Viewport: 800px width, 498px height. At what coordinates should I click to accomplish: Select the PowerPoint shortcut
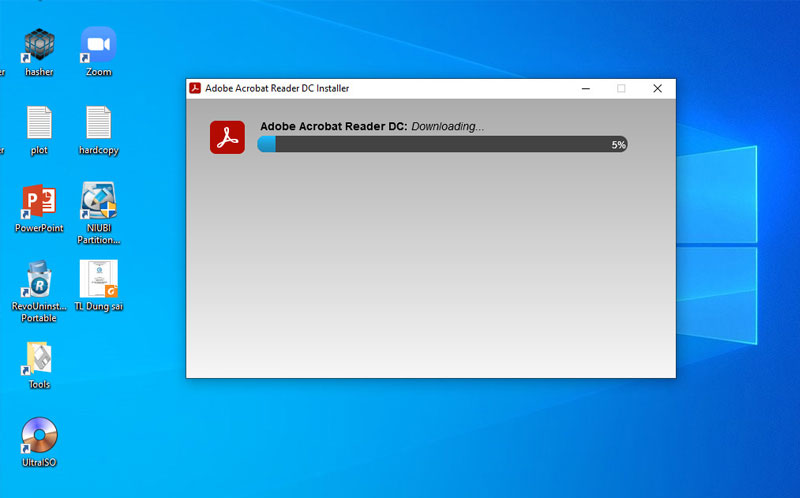click(x=39, y=202)
